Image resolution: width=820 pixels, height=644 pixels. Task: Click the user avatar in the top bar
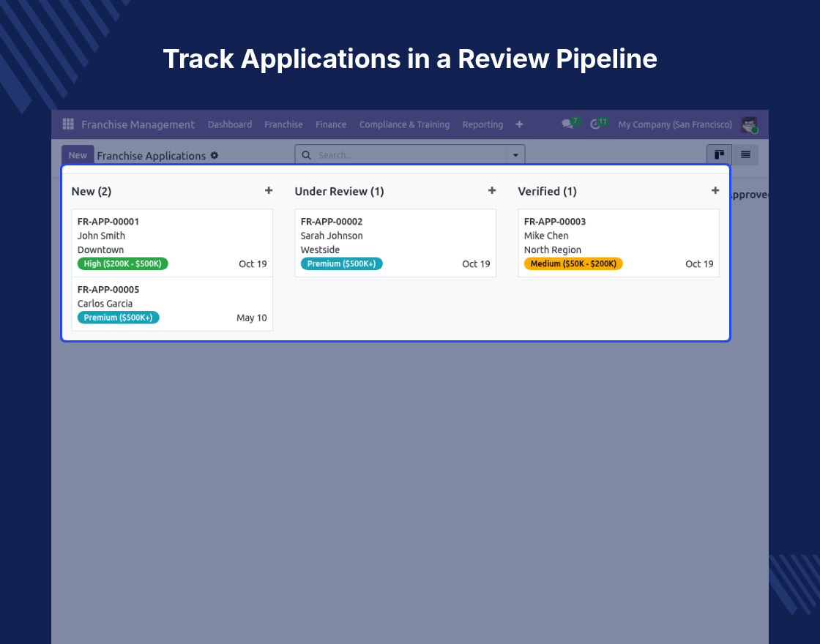750,124
